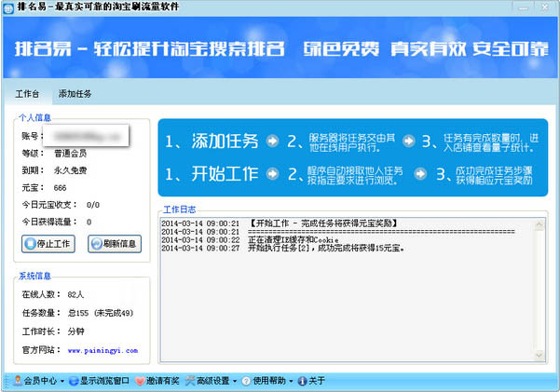Click the scroll up arrow in work log

tap(540, 224)
